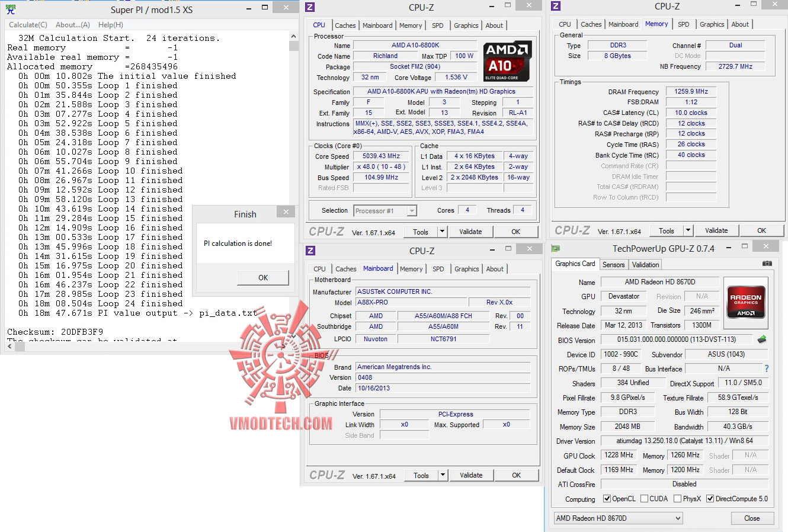Click the CPU-Z logo icon of the window showing the Memory tab
The height and width of the screenshot is (532, 788).
pos(555,6)
